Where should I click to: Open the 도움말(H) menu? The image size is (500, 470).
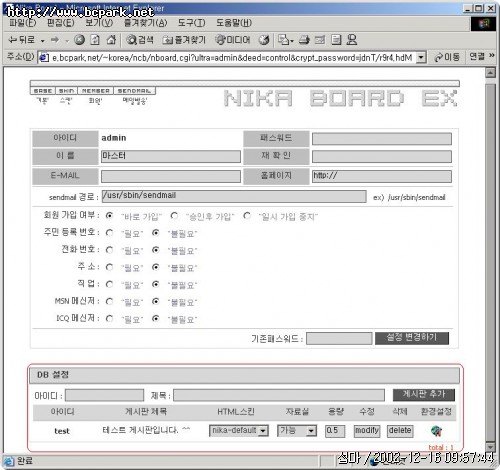click(234, 23)
